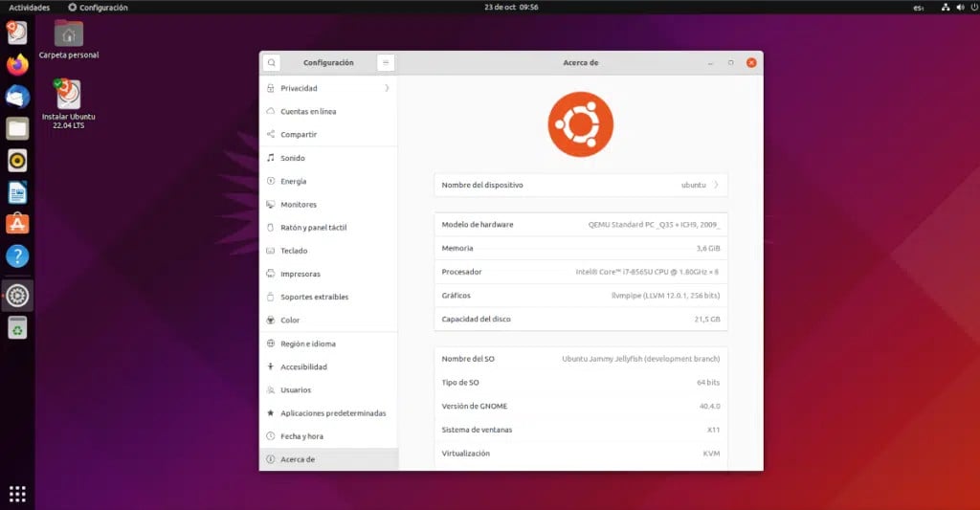
Task: Open the Configuración app menu in top bar
Action: click(x=98, y=8)
